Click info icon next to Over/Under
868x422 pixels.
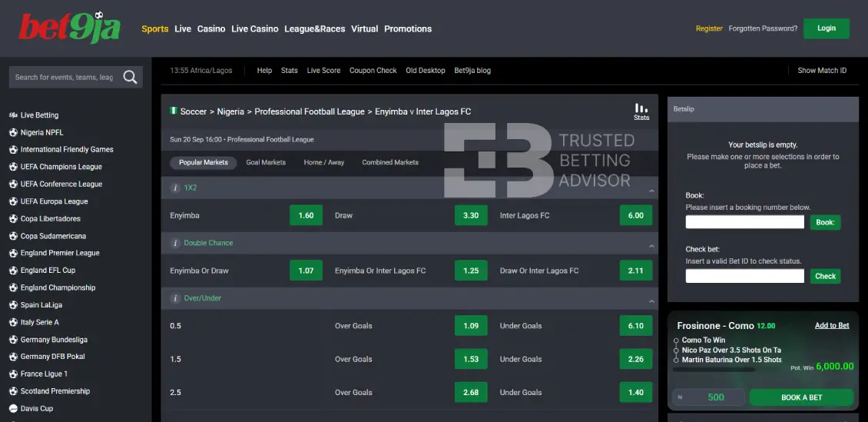[175, 298]
